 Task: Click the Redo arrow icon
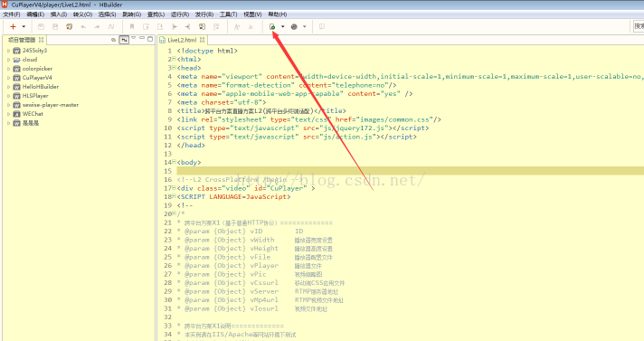click(x=98, y=27)
